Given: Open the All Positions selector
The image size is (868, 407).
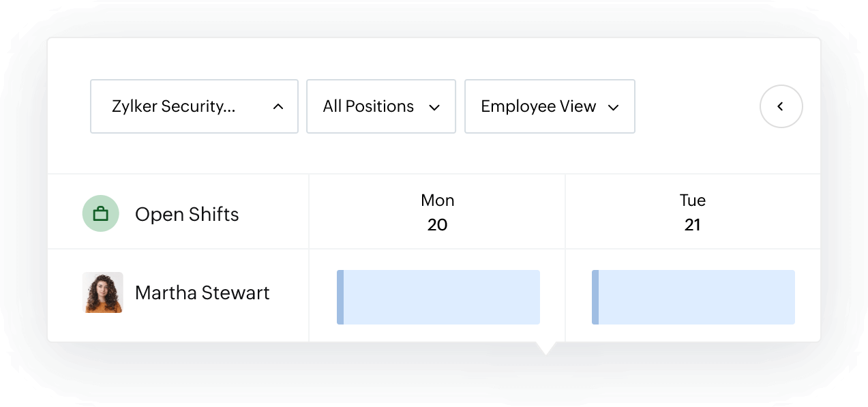Looking at the screenshot, I should (380, 106).
